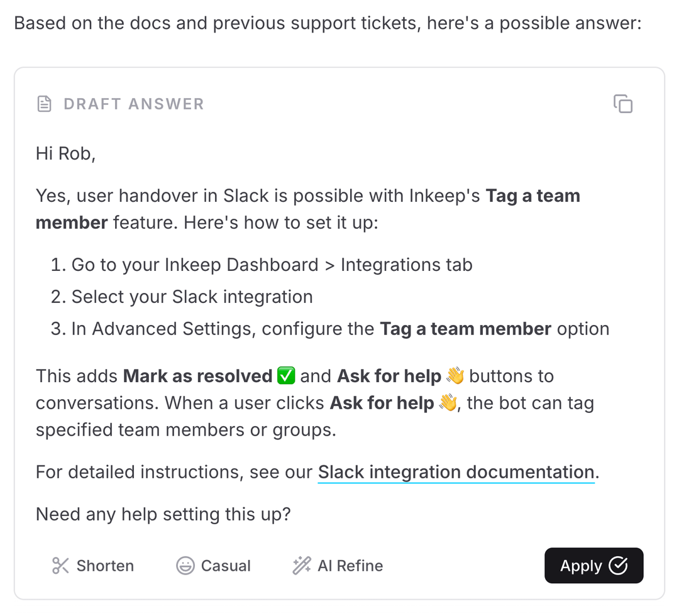Click the greeting line Hi Rob

tap(65, 153)
